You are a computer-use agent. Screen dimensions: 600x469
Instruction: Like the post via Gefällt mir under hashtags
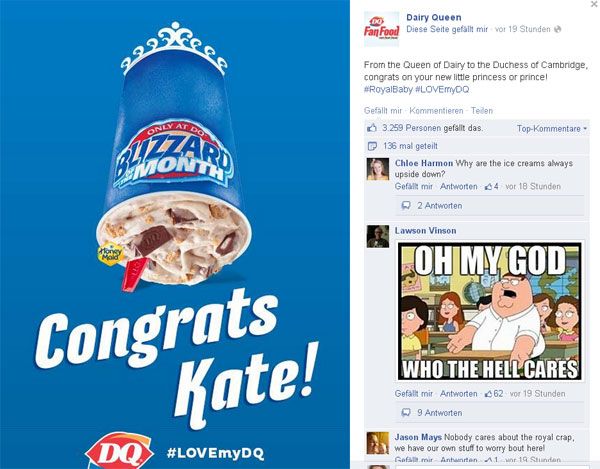coord(383,111)
